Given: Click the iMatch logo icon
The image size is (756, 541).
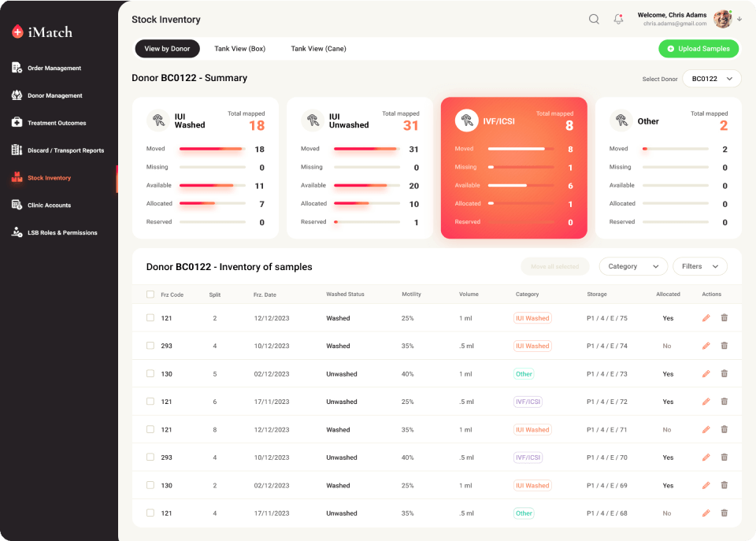Looking at the screenshot, I should [x=17, y=31].
